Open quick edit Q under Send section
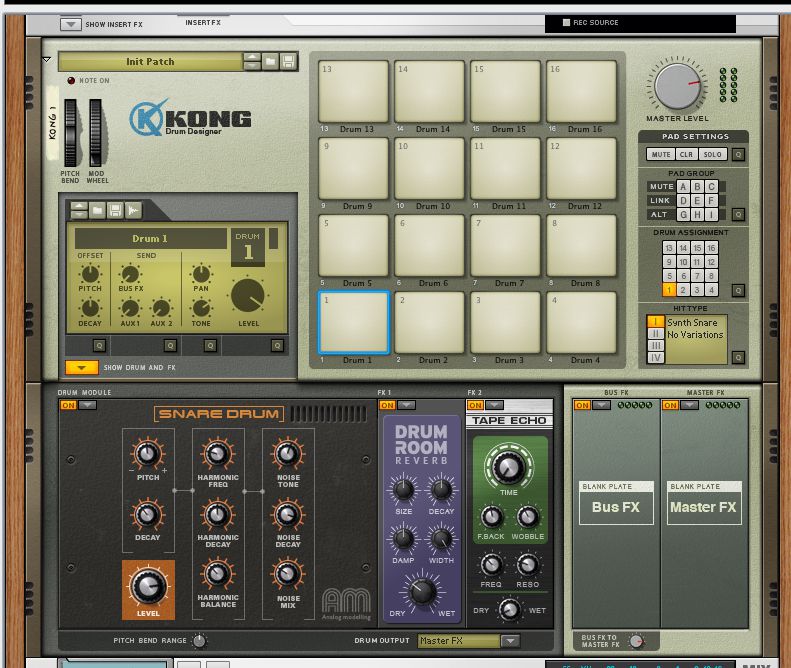Image resolution: width=791 pixels, height=668 pixels. tap(171, 346)
